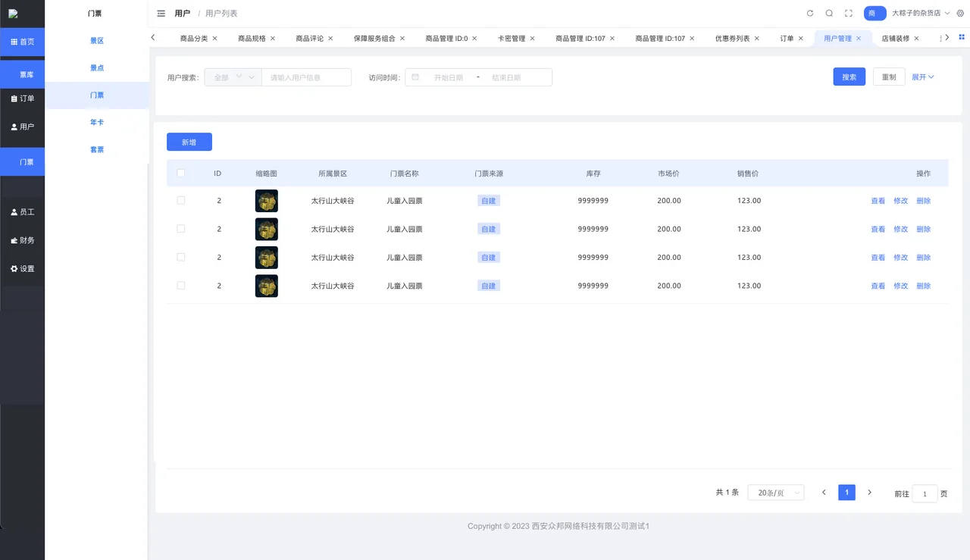The width and height of the screenshot is (970, 560).
Task: Toggle fullscreen mode icon
Action: click(x=849, y=14)
